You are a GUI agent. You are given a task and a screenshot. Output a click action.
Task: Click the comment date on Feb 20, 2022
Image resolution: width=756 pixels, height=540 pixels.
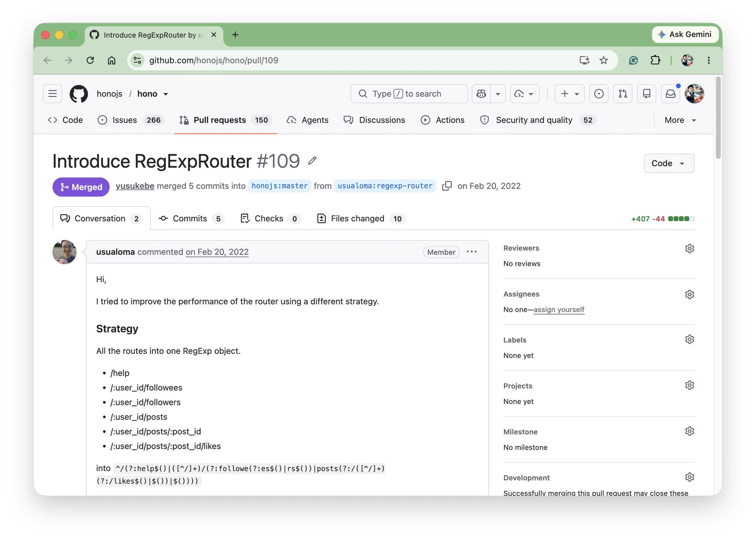(x=217, y=252)
